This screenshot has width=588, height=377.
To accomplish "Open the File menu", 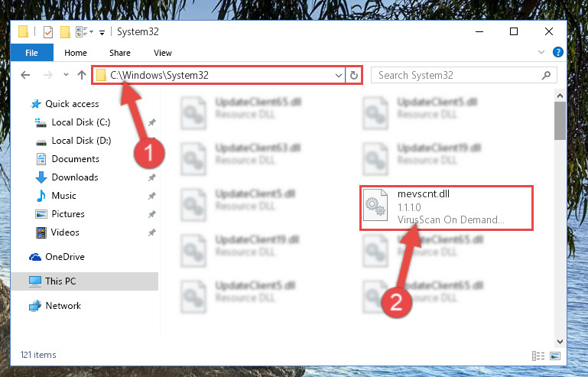I will tap(32, 53).
